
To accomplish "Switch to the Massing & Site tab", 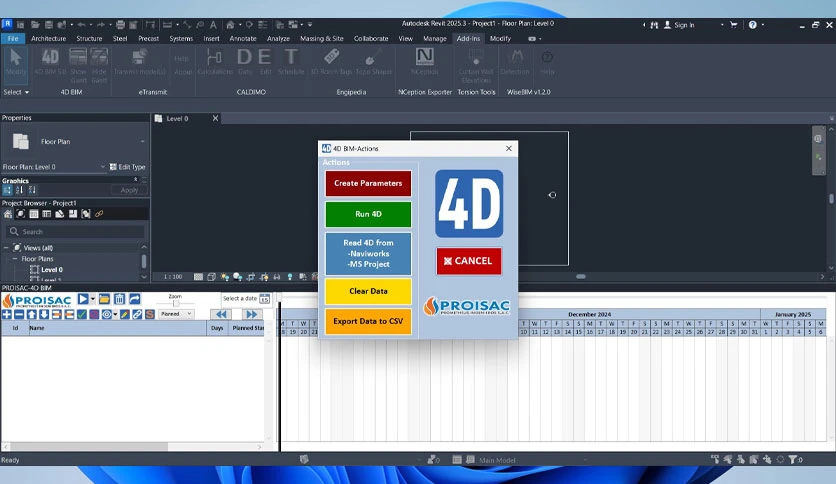I will tap(321, 38).
